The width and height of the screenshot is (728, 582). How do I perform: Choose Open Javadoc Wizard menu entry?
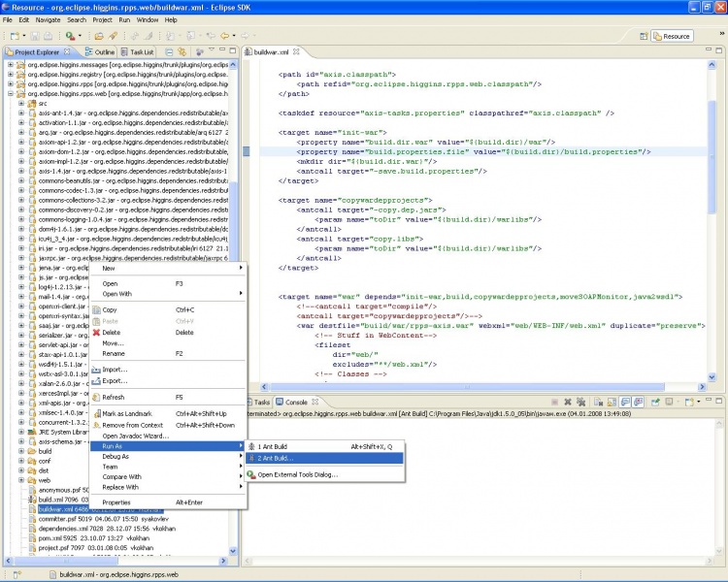[x=167, y=436]
